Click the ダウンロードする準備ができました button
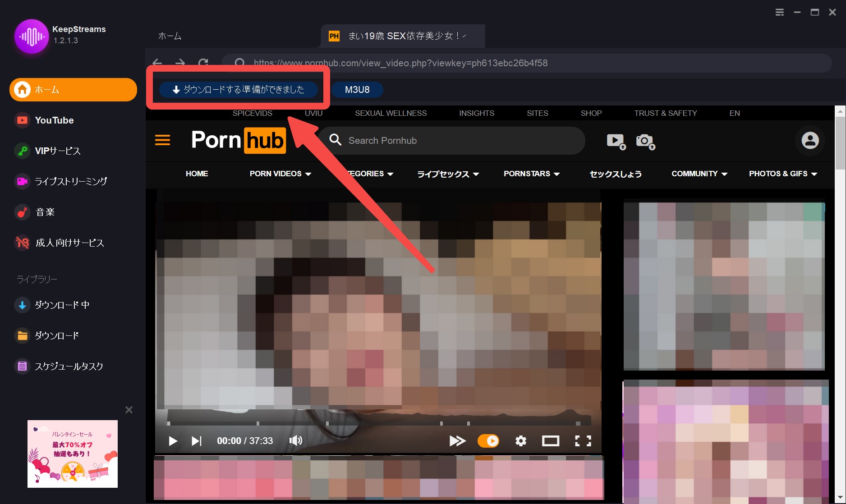 pos(238,90)
